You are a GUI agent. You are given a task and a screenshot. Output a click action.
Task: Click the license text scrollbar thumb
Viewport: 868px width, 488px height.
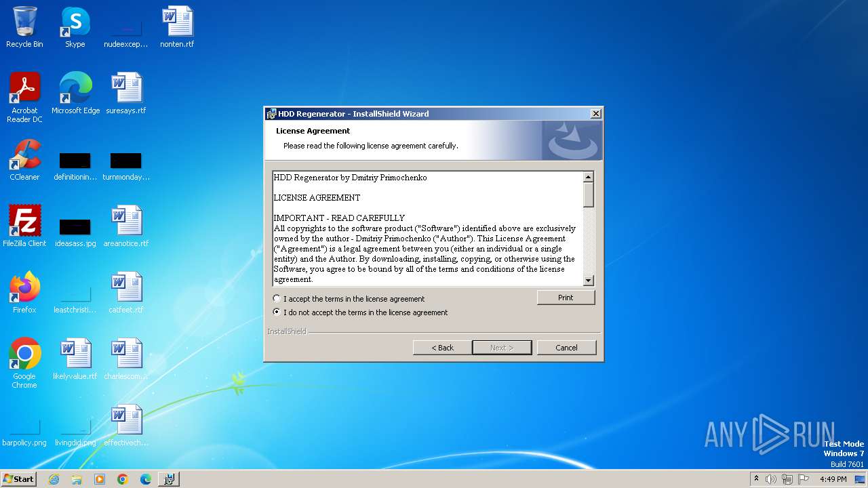coord(588,195)
